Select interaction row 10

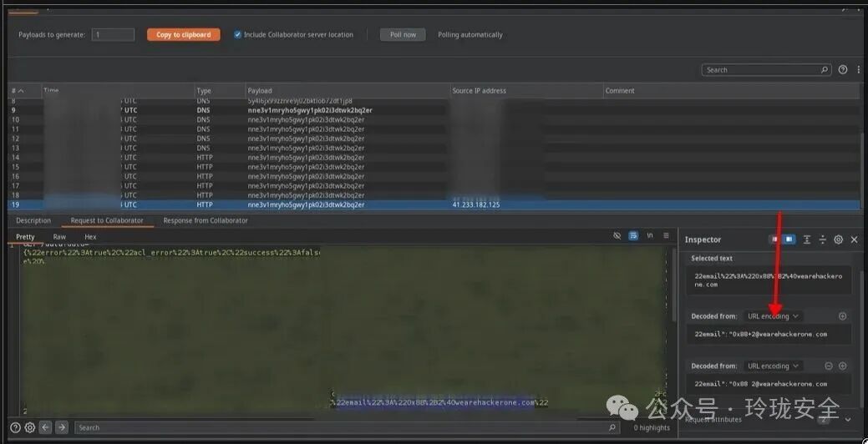point(434,119)
